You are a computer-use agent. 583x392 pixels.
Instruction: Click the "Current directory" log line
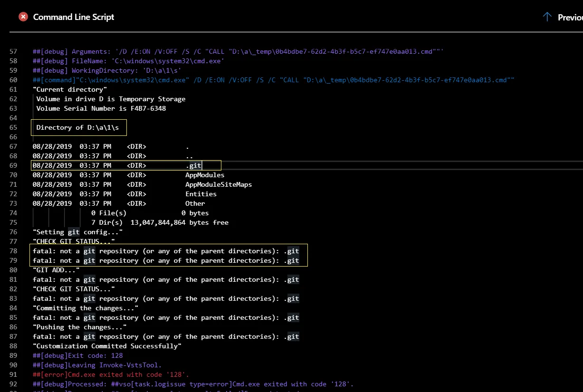pos(70,89)
